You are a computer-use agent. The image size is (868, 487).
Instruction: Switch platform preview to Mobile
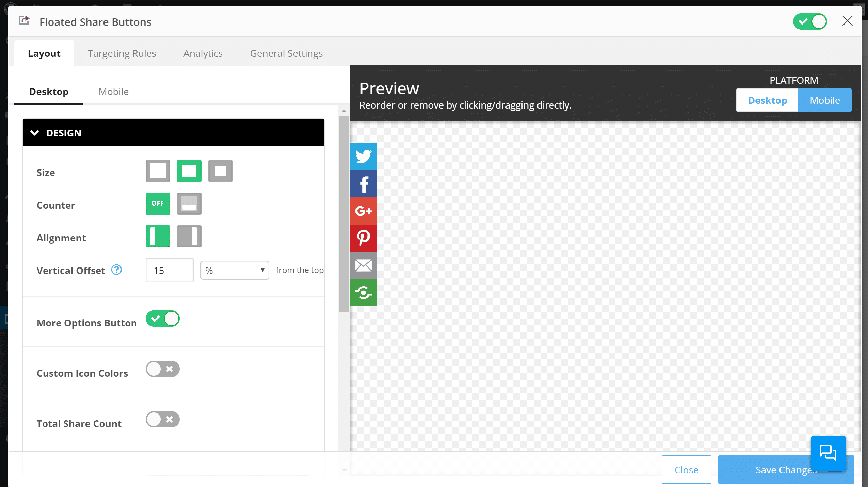click(824, 100)
